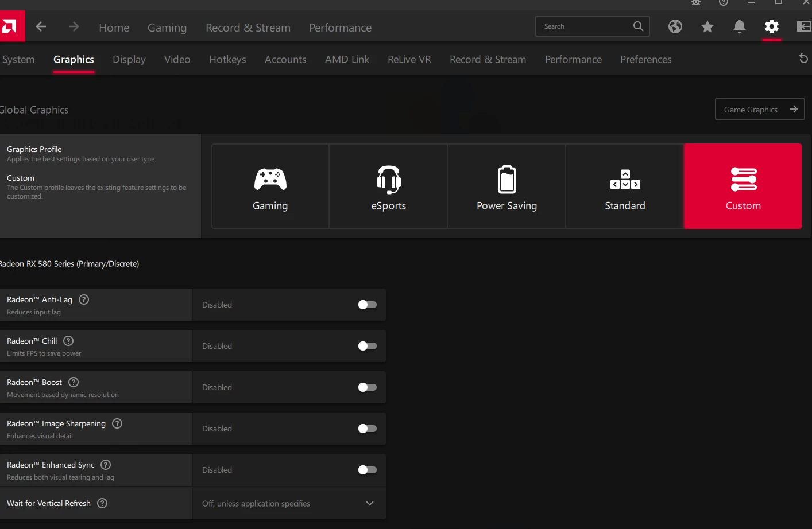Switch to the Preferences tab

(646, 59)
